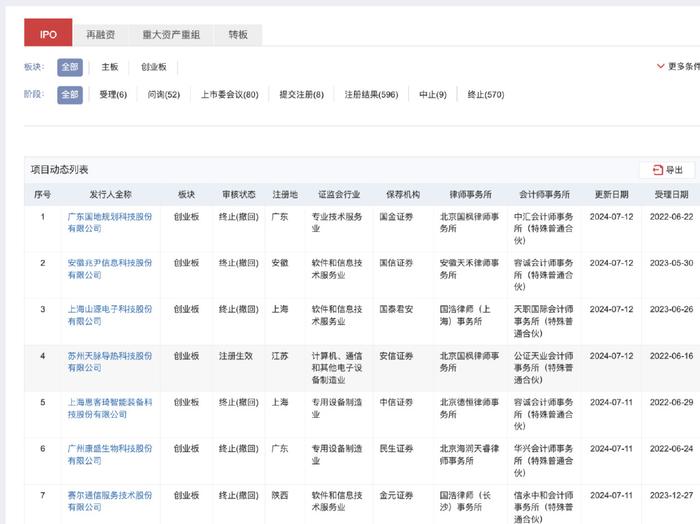Image resolution: width=700 pixels, height=524 pixels.
Task: Filter stage by 上市委会议(80)
Action: 229,95
